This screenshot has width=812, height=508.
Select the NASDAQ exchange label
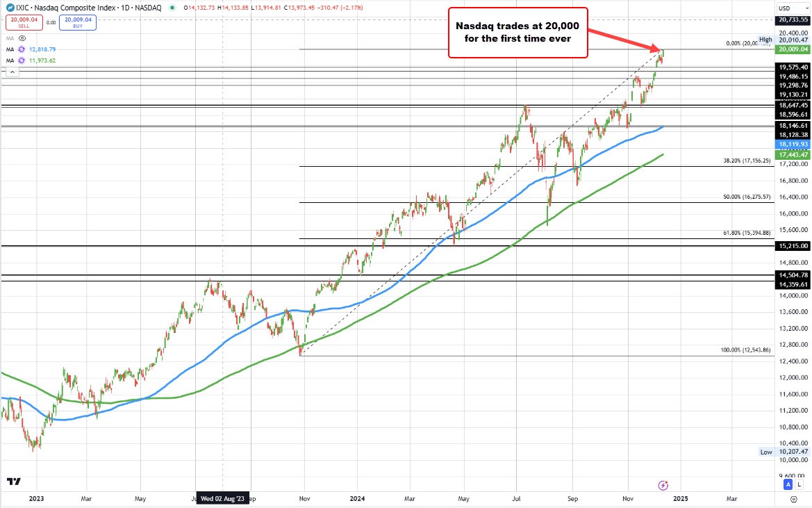tap(148, 7)
